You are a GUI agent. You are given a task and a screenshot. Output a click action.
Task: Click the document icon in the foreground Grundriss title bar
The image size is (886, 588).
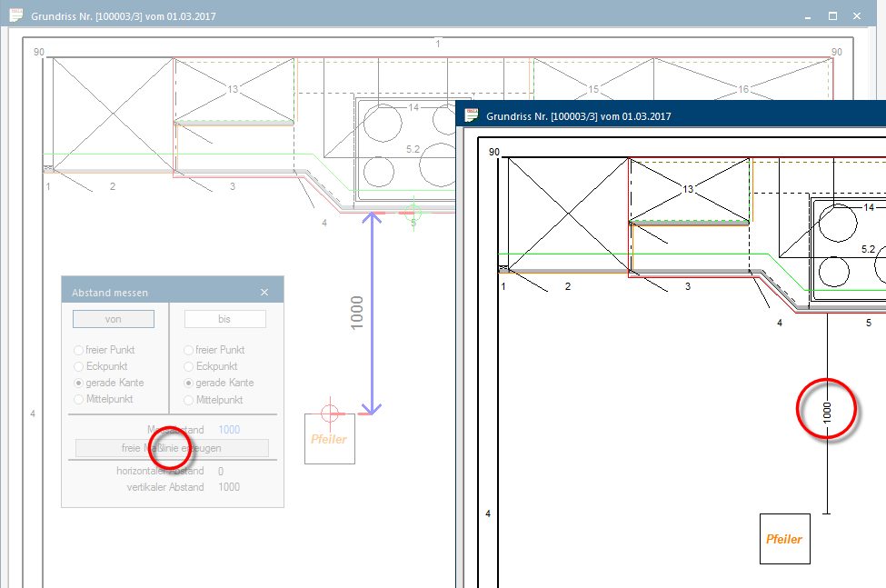pos(472,115)
